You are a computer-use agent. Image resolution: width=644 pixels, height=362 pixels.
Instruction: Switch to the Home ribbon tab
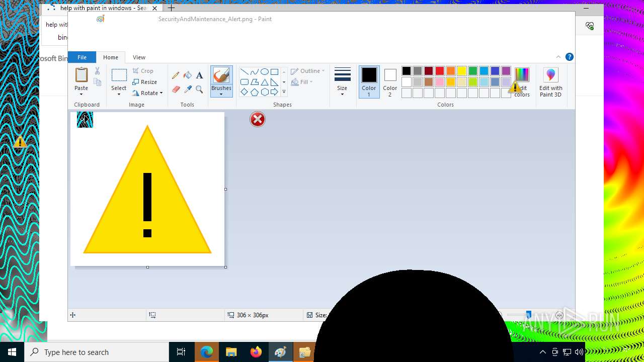click(111, 57)
